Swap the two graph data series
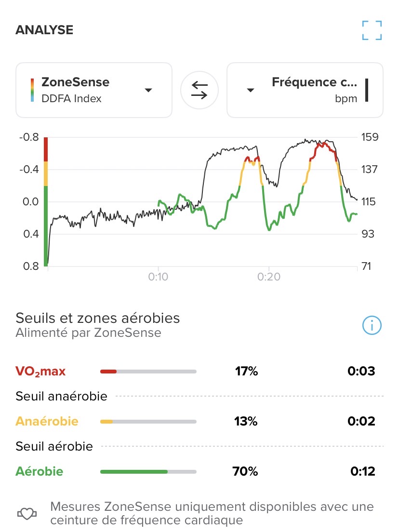Viewport: 399px width, 532px height. (x=199, y=90)
